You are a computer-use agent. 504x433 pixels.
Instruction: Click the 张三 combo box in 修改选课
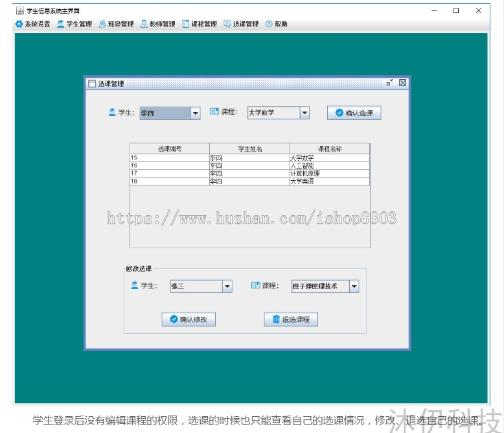[x=201, y=287]
